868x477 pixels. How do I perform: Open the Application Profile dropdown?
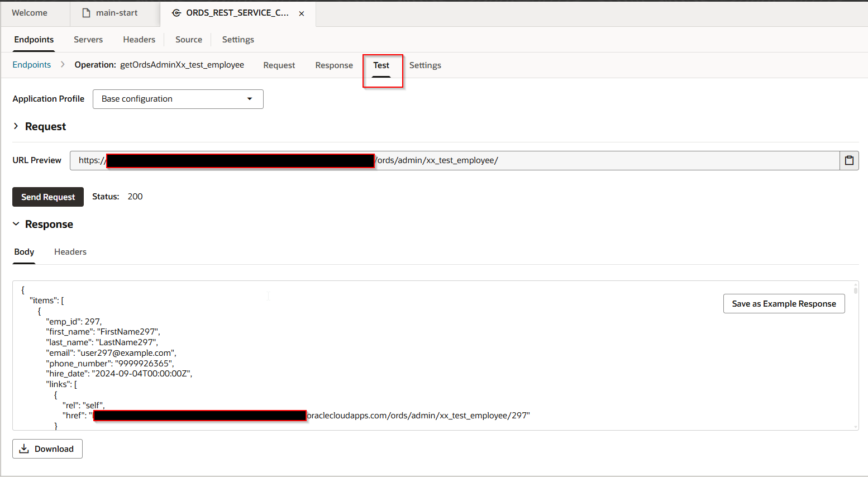[x=178, y=99]
